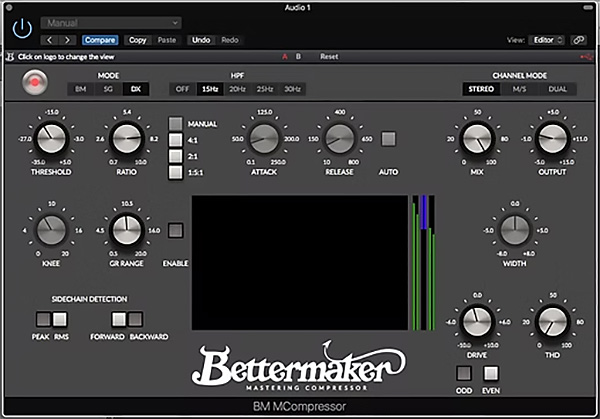Screen dimensions: 600x419
Task: Click the DRIVE knob
Action: coord(477,322)
